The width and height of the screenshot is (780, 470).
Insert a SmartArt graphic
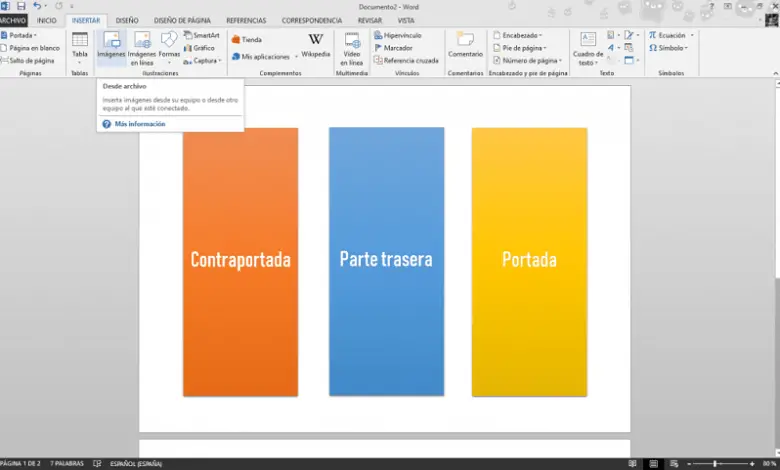(200, 35)
